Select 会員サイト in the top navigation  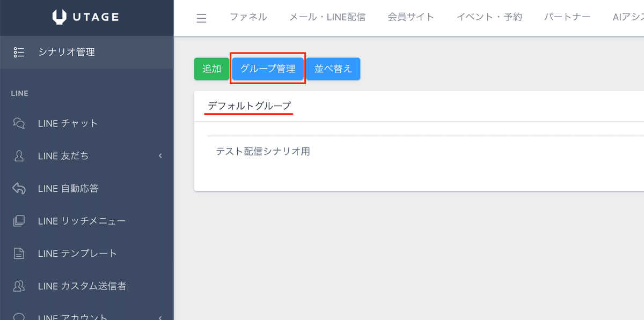tap(411, 17)
